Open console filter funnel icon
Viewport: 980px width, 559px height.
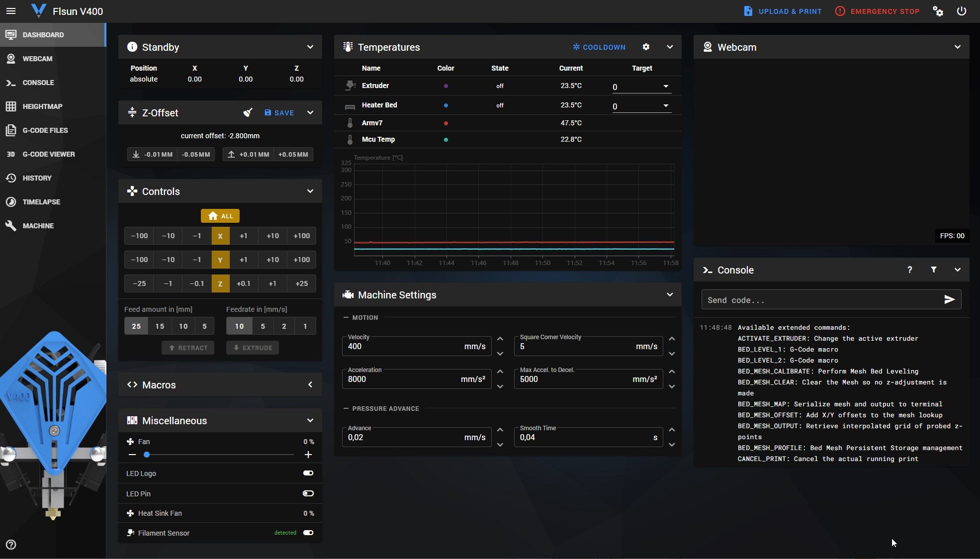(x=934, y=270)
